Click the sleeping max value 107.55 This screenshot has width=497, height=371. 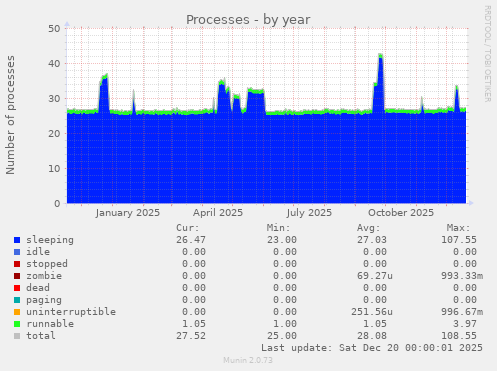tap(459, 240)
